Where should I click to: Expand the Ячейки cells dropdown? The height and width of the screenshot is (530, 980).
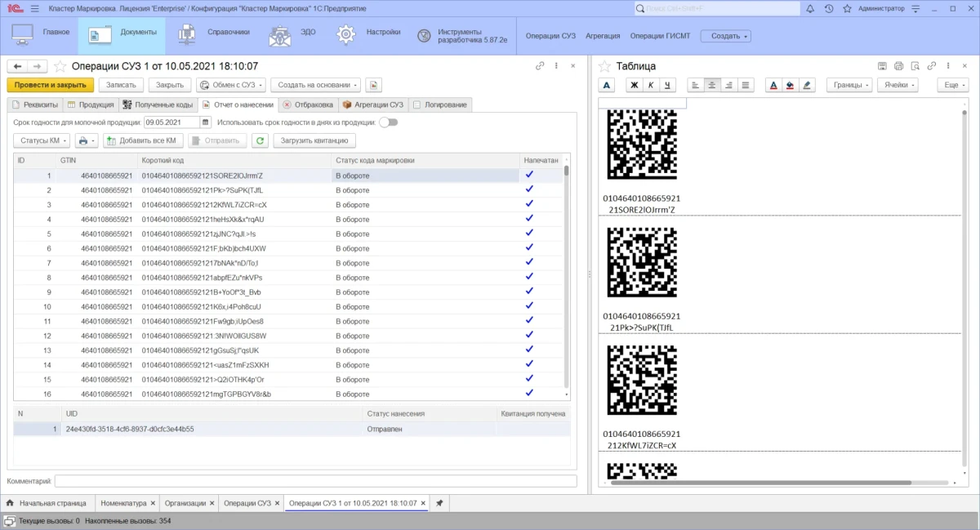click(x=898, y=85)
